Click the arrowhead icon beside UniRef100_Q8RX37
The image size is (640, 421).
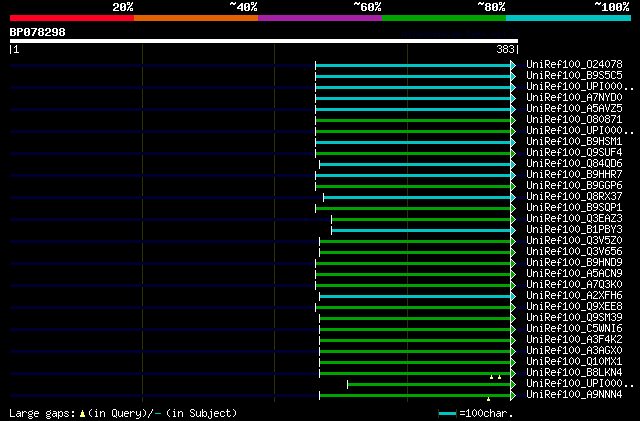pyautogui.click(x=513, y=198)
